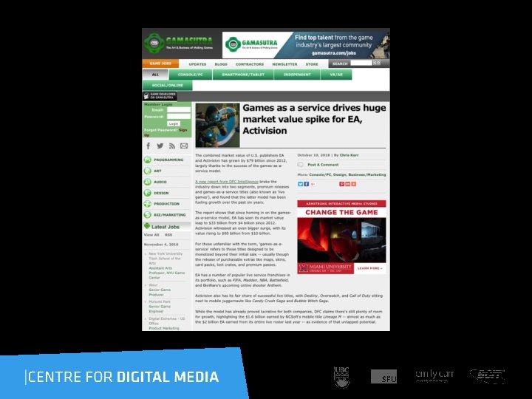Click the Gamasutra logo in header
Image resolution: width=532 pixels, height=399 pixels.
(x=179, y=44)
